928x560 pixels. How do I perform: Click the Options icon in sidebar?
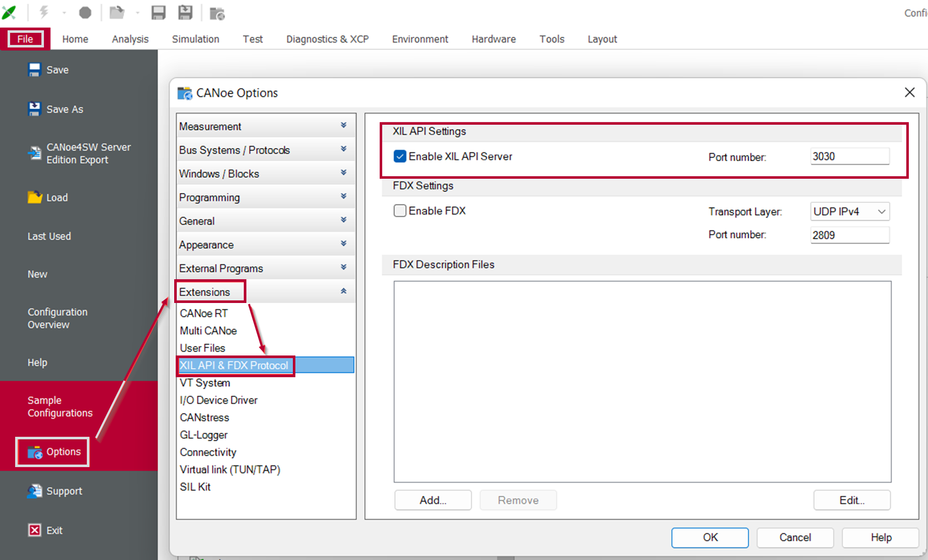pyautogui.click(x=35, y=452)
